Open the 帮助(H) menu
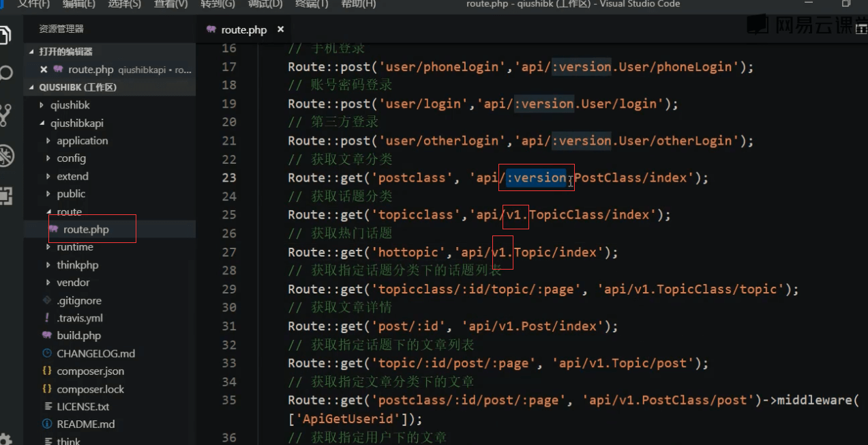Viewport: 868px width, 445px height. click(358, 4)
